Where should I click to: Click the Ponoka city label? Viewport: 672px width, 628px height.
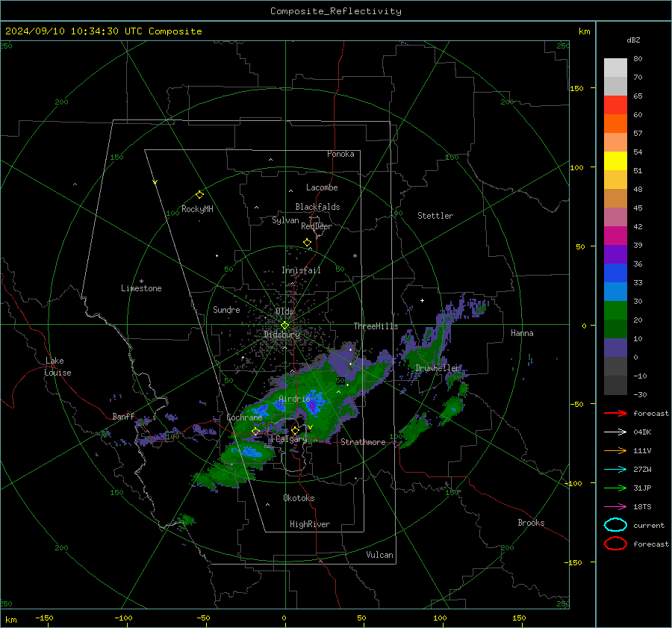coord(340,154)
